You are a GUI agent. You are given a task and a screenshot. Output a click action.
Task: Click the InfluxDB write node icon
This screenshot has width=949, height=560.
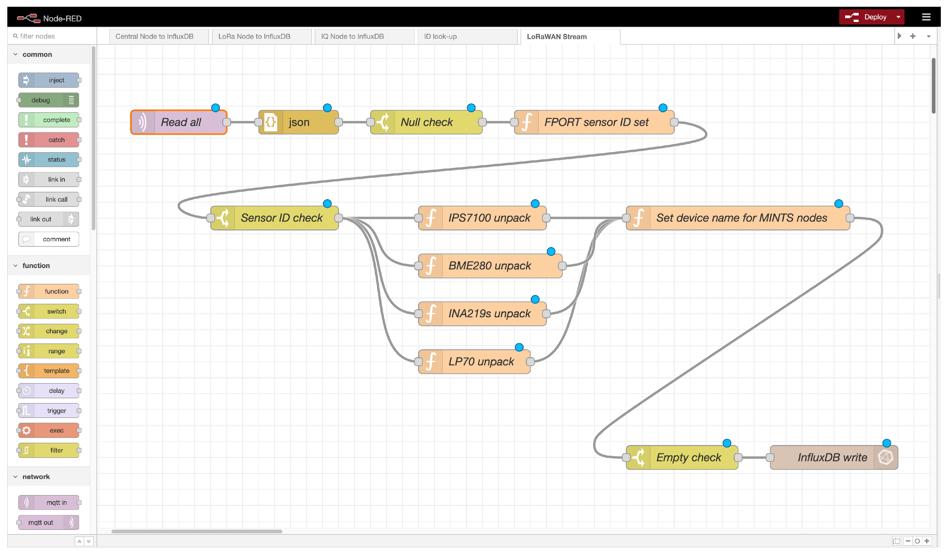[x=885, y=457]
